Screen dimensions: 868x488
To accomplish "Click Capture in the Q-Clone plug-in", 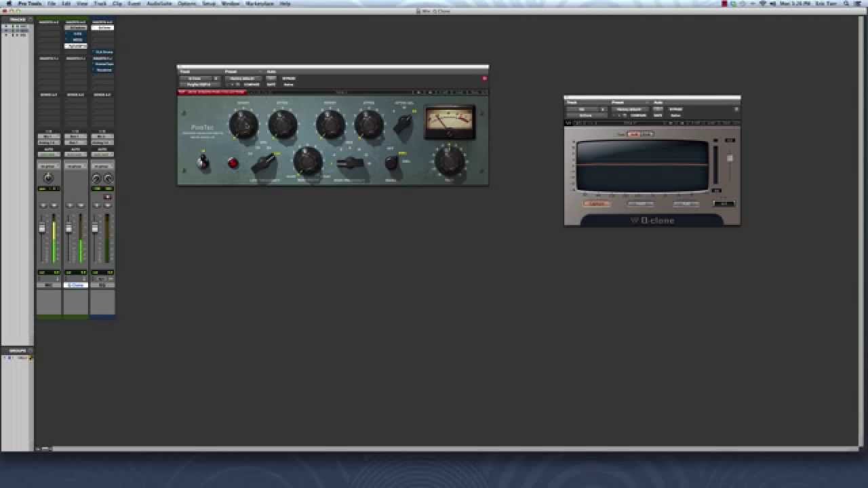I will pyautogui.click(x=597, y=203).
